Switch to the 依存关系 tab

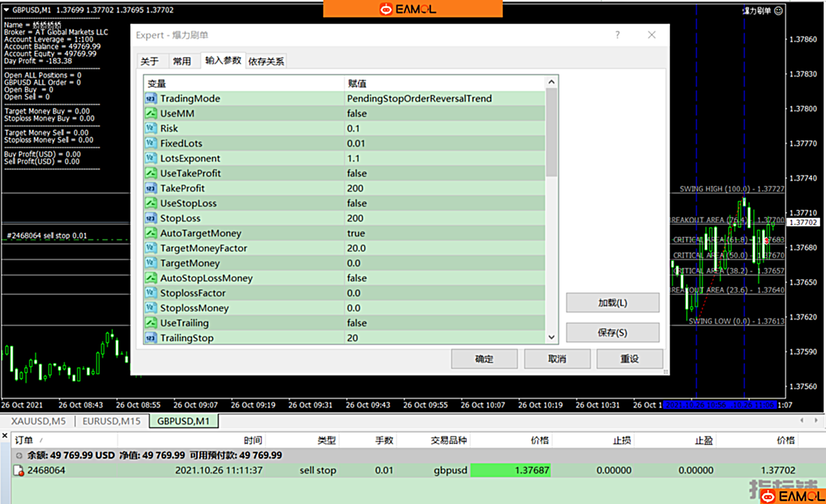[266, 61]
